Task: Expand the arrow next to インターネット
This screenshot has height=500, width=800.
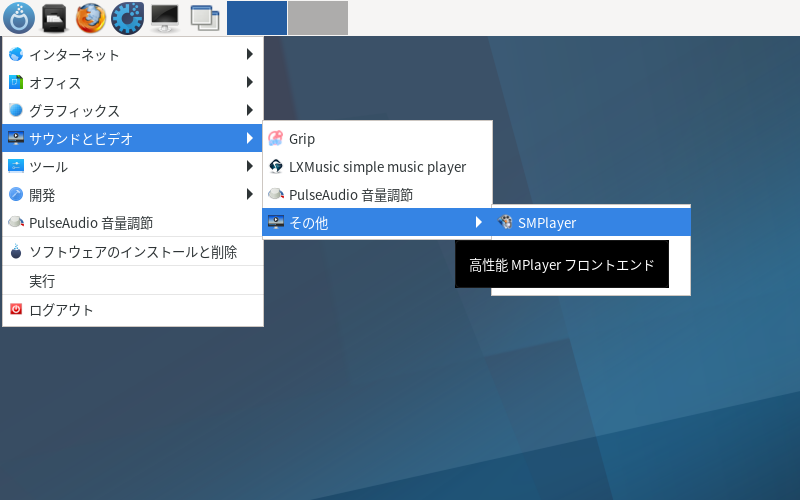Action: (x=249, y=54)
